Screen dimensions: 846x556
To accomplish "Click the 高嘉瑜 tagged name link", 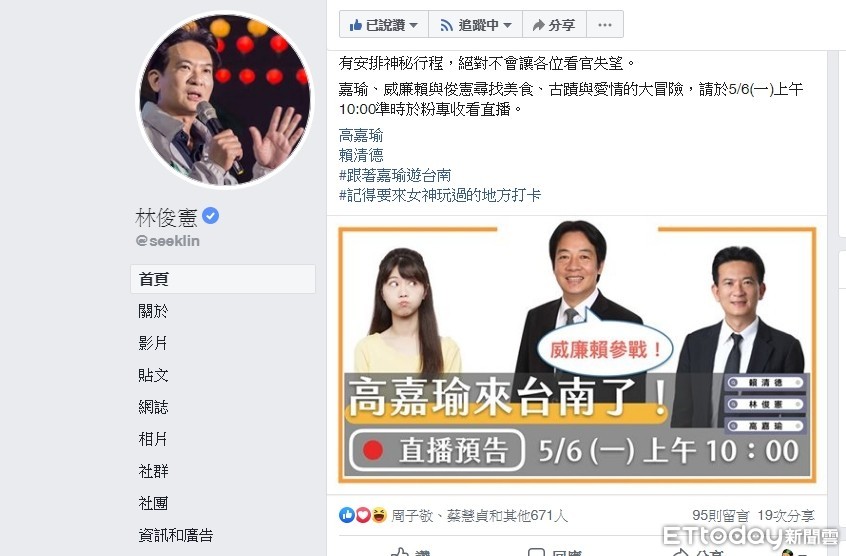I will pyautogui.click(x=361, y=135).
